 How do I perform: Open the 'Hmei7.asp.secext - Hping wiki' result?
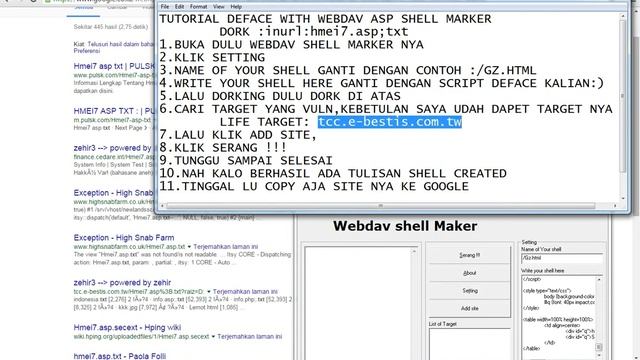127,327
